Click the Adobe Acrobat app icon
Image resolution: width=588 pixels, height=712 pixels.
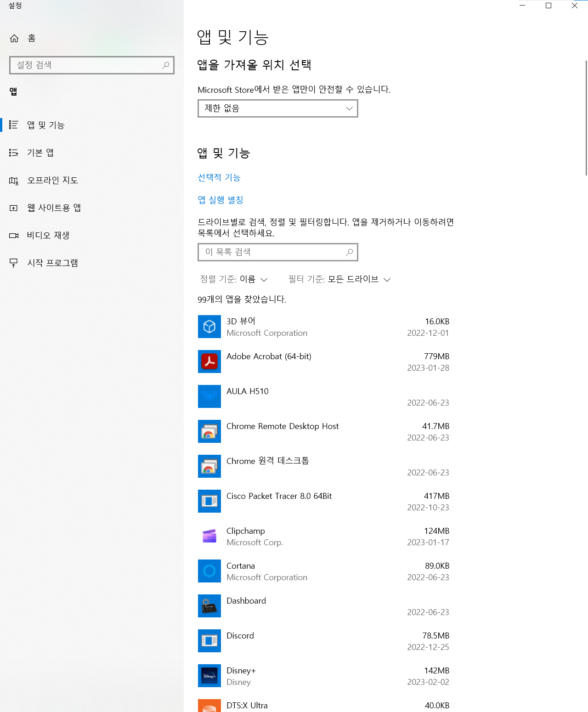(x=209, y=362)
